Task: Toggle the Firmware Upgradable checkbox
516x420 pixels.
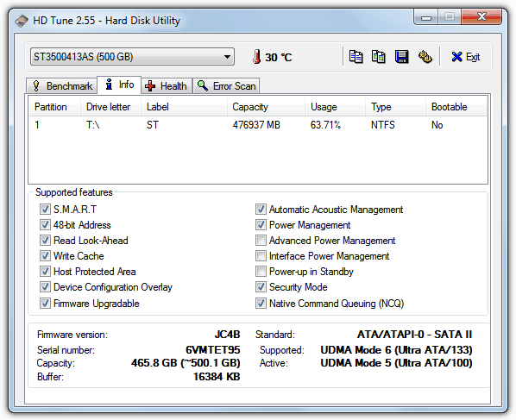Action: [45, 303]
